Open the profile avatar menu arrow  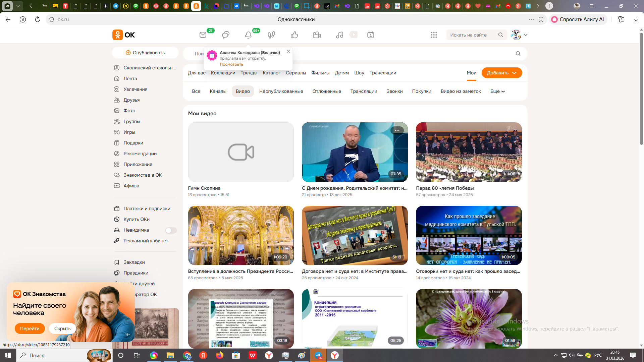(526, 35)
